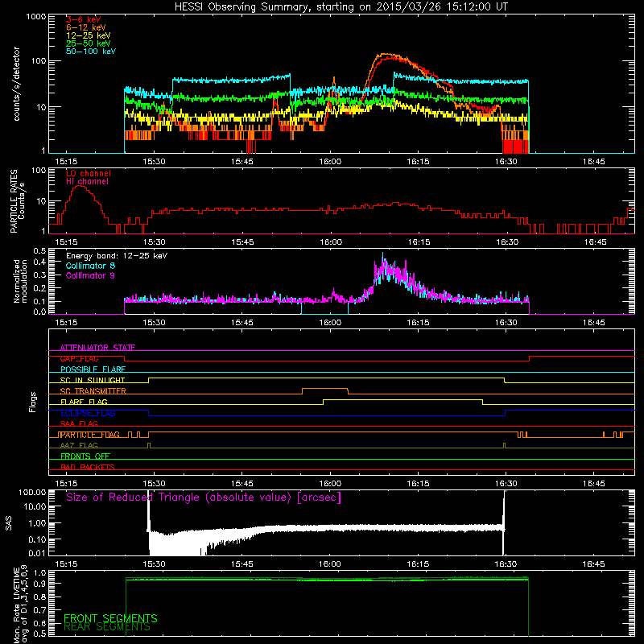Click the FRONT SEGMENTS legend label
Screen dimensions: 644x644
(110, 618)
